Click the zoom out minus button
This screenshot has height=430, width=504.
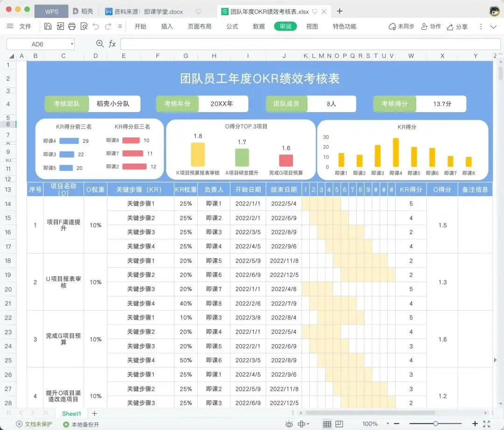coord(397,424)
